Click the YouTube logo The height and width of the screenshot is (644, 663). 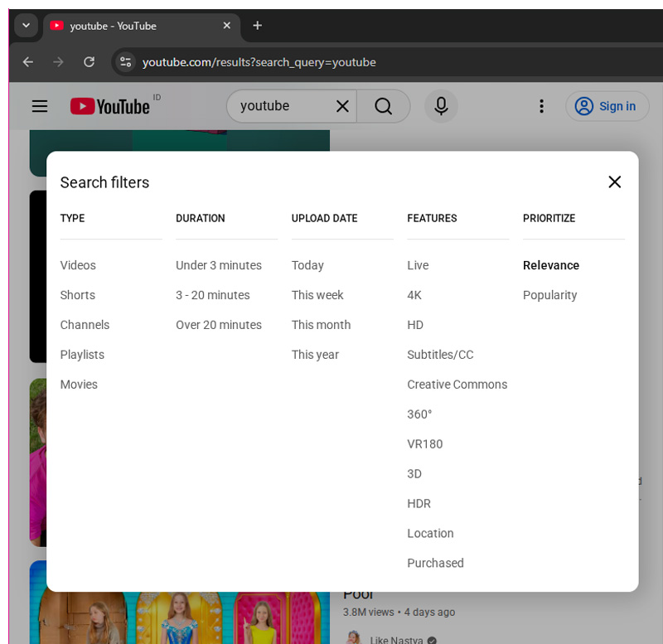tap(111, 106)
